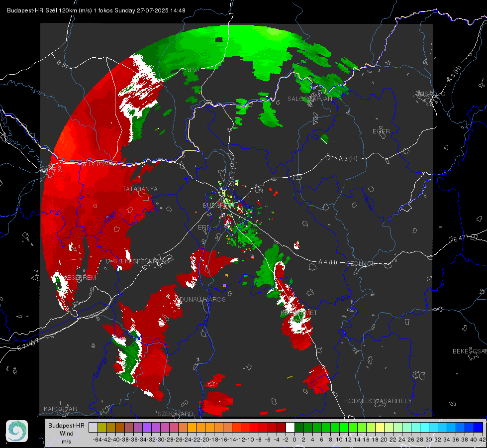Click the swirl weather service logo
The height and width of the screenshot is (448, 487).
(17, 431)
